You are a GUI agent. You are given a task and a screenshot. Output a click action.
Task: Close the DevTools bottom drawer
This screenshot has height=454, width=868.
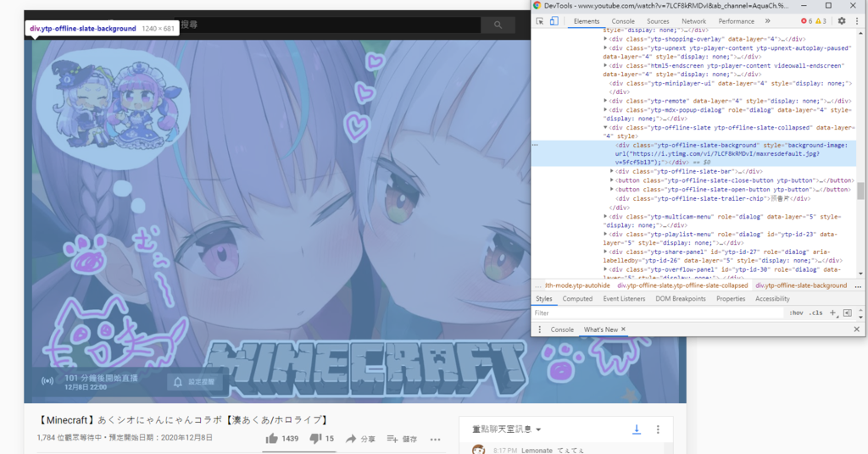(857, 329)
